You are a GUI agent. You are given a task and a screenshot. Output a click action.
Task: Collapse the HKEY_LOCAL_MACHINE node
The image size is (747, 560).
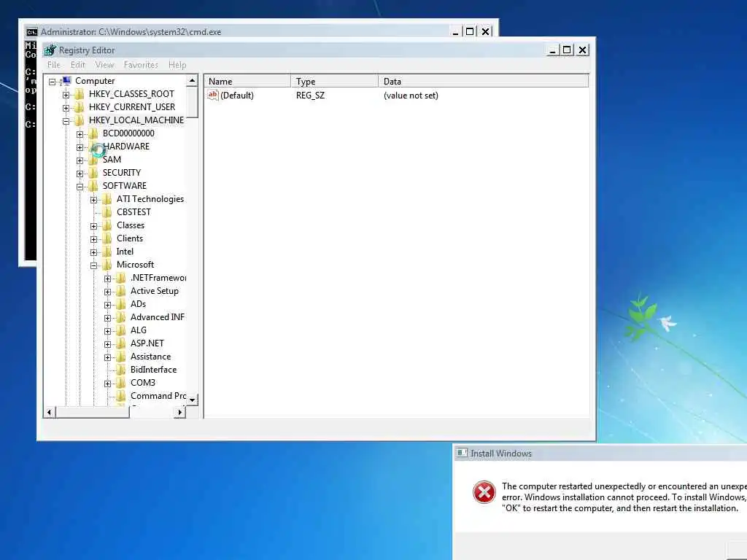[x=66, y=121]
